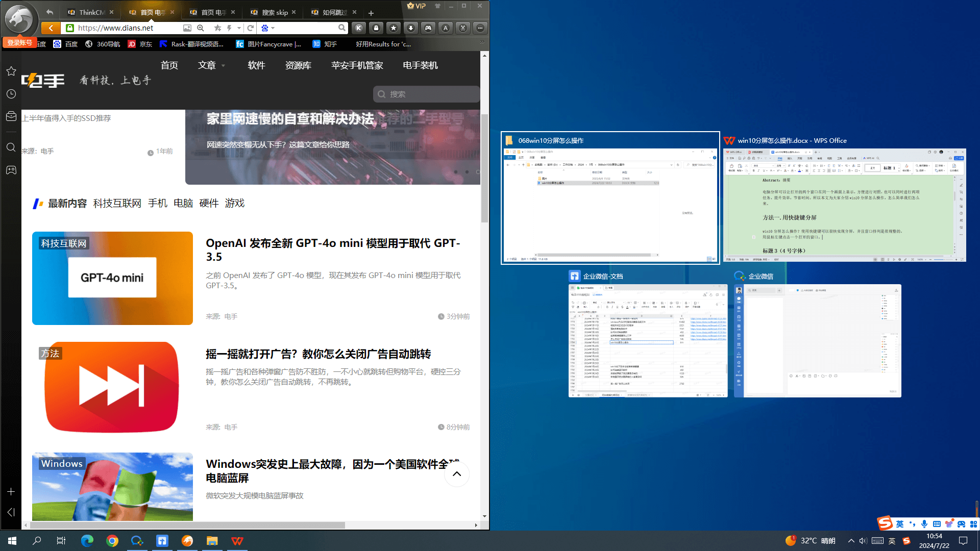The width and height of the screenshot is (980, 551).
Task: Launch WPS Office from the taskbar
Action: pos(237,540)
